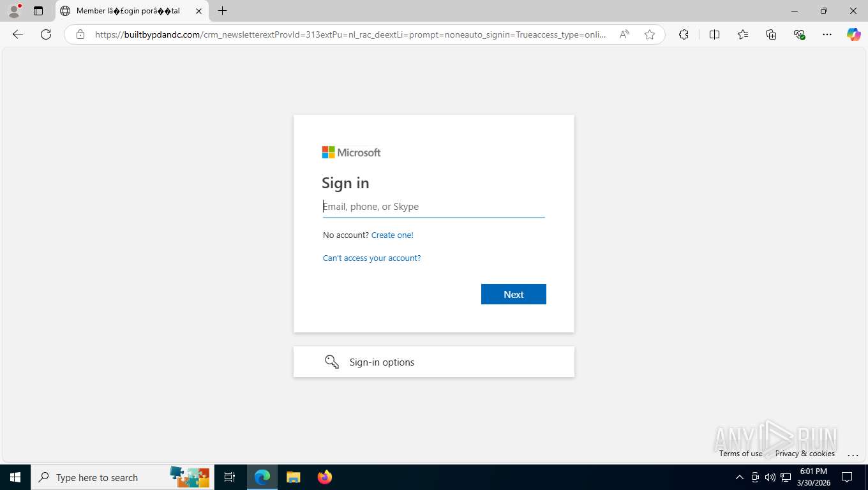Select the Member login portal tab
Viewport: 868px width, 490px height.
coord(132,11)
